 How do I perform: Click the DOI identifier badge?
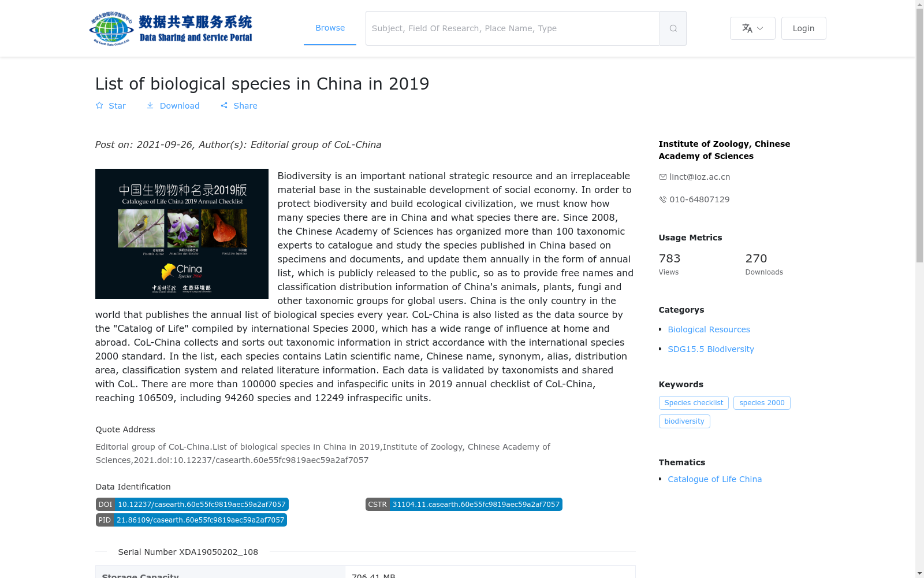point(192,505)
